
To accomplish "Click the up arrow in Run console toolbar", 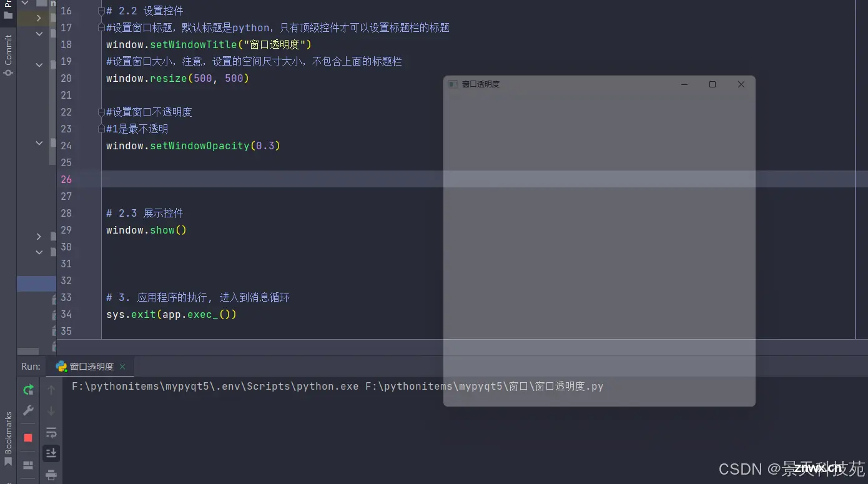I will click(x=51, y=390).
